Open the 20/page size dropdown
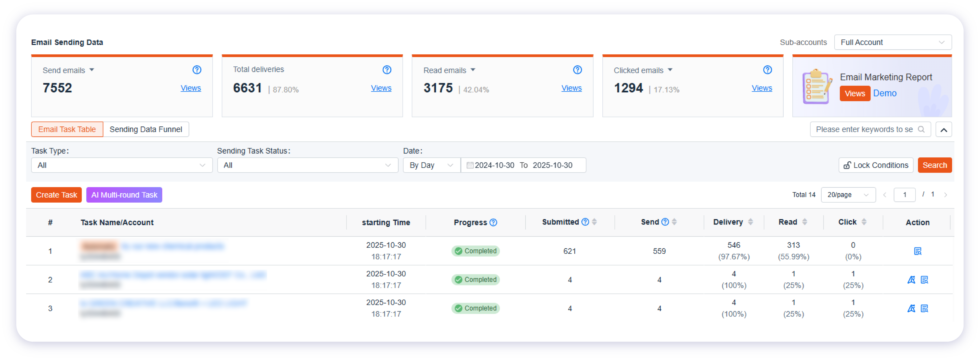980x360 pixels. tap(848, 195)
